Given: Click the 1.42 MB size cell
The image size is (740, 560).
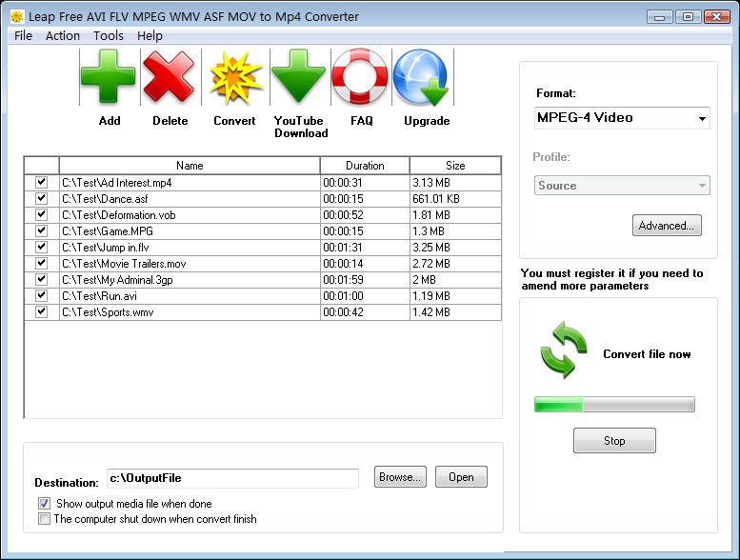Looking at the screenshot, I should 455,312.
